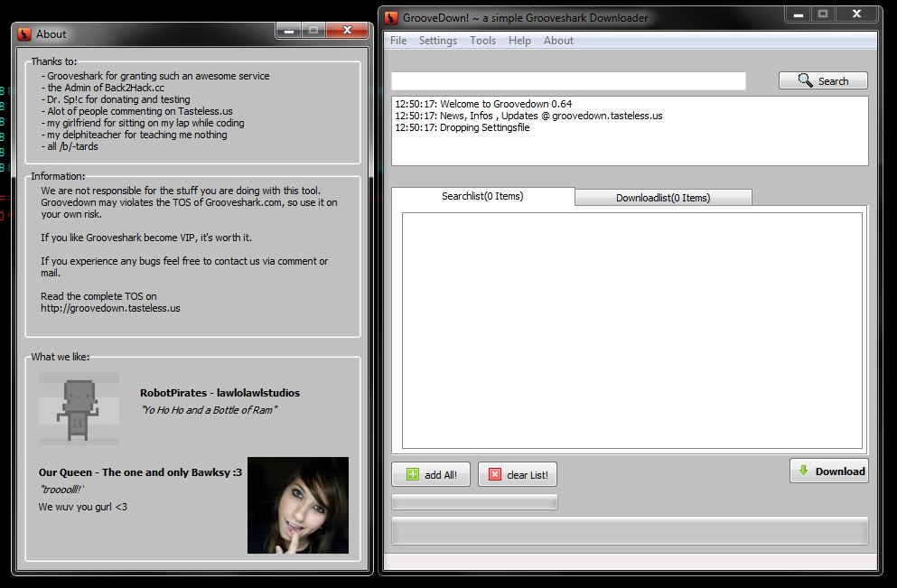
Task: Switch to the Downloadlist tab
Action: coord(663,198)
